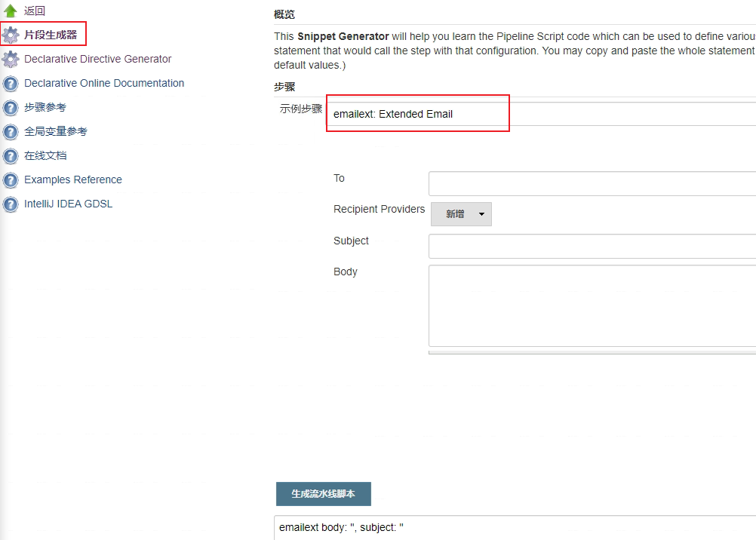The height and width of the screenshot is (540, 756).
Task: Open the IntelliJ IDEA GDSL link
Action: 69,204
